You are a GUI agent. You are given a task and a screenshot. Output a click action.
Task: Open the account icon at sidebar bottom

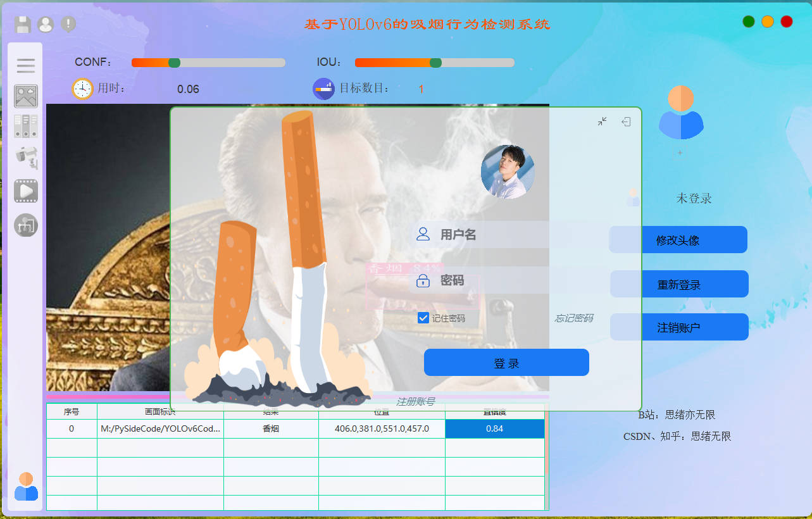(26, 487)
